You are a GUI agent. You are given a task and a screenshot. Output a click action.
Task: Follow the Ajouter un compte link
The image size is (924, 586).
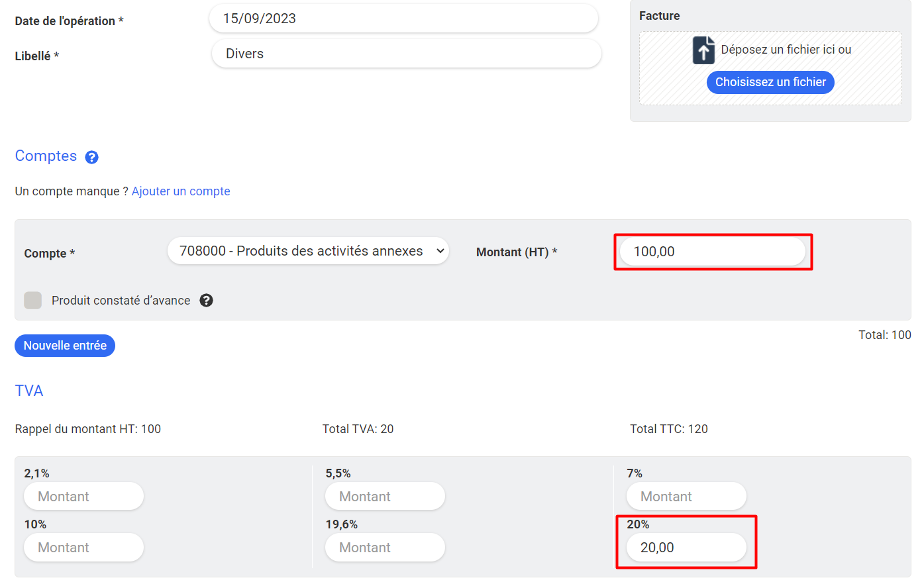point(181,191)
